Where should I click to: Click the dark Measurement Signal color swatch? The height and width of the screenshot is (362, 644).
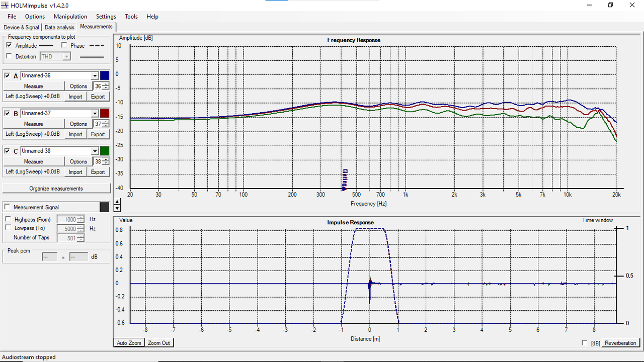click(105, 207)
